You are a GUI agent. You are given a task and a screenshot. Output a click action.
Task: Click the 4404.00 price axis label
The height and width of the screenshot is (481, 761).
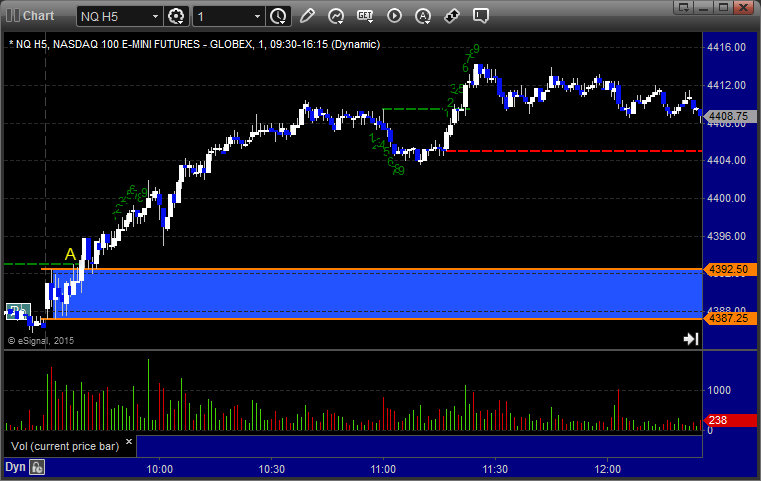[727, 161]
